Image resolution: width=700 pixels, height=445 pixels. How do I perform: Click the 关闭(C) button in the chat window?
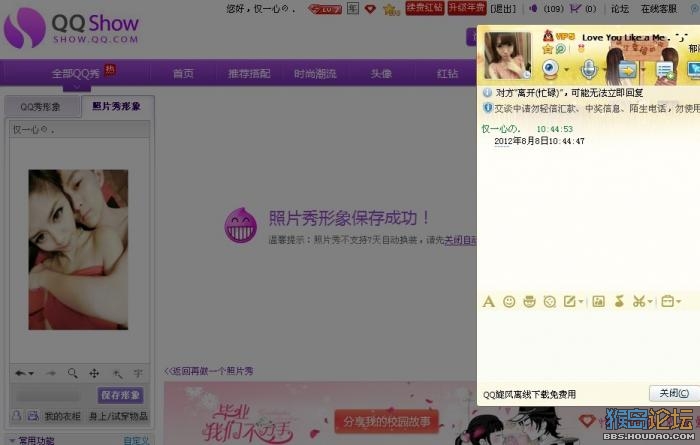click(674, 394)
